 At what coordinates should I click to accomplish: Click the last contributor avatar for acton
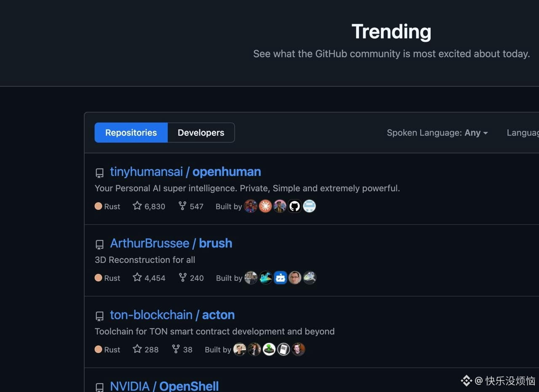[x=298, y=349]
